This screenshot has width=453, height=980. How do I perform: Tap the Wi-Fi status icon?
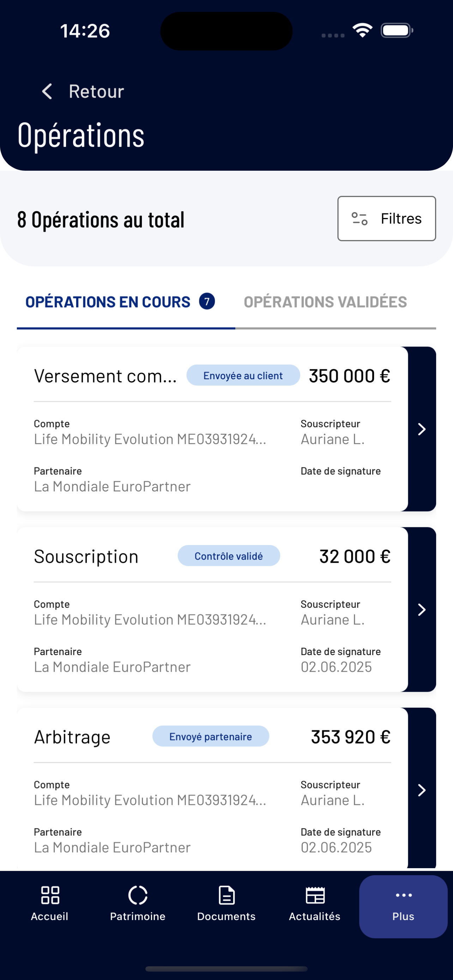point(362,30)
